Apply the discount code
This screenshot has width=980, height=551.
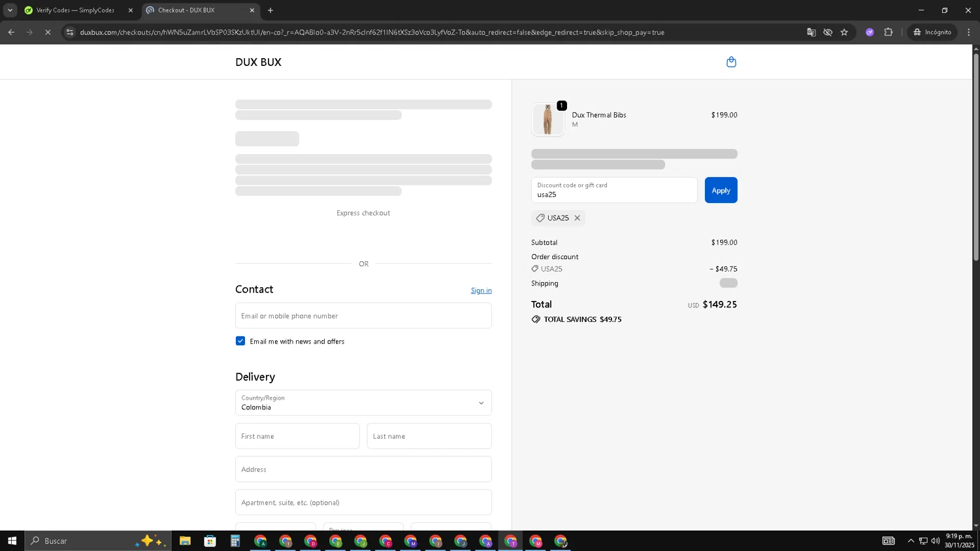(721, 190)
